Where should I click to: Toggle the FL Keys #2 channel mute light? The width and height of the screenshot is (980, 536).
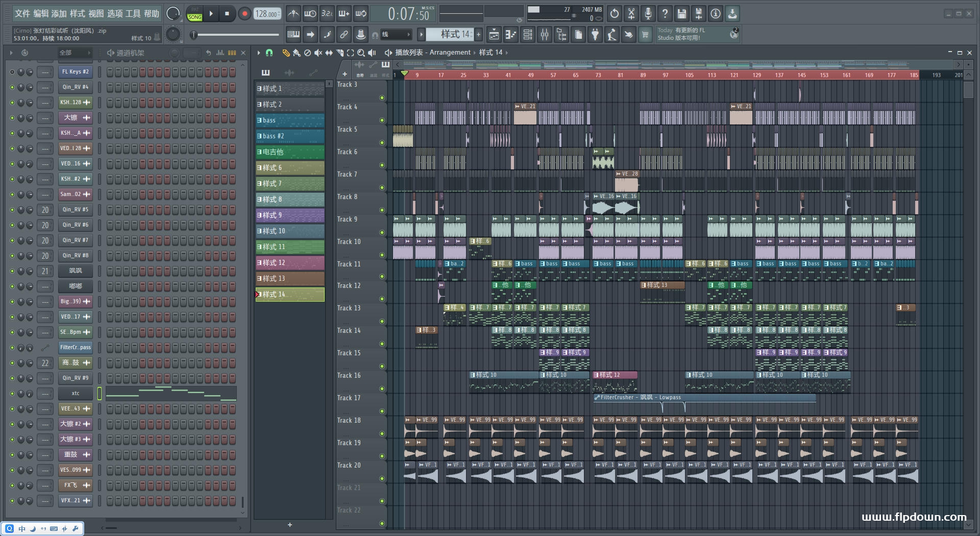click(x=12, y=72)
